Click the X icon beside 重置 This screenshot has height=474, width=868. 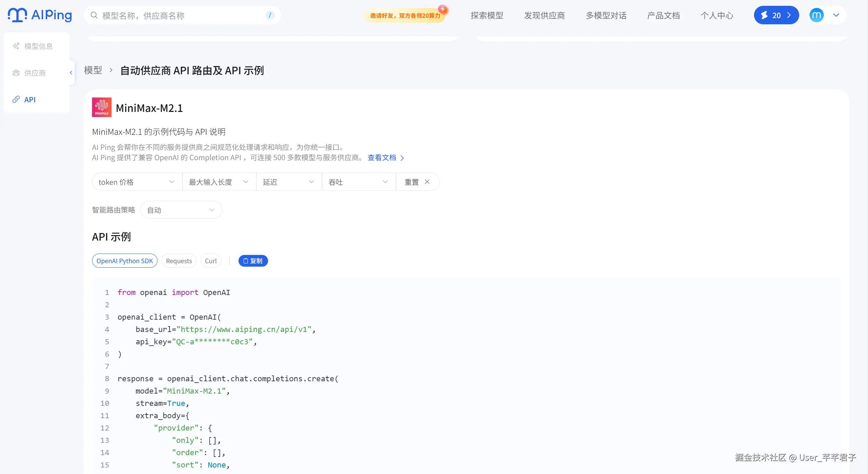click(427, 182)
